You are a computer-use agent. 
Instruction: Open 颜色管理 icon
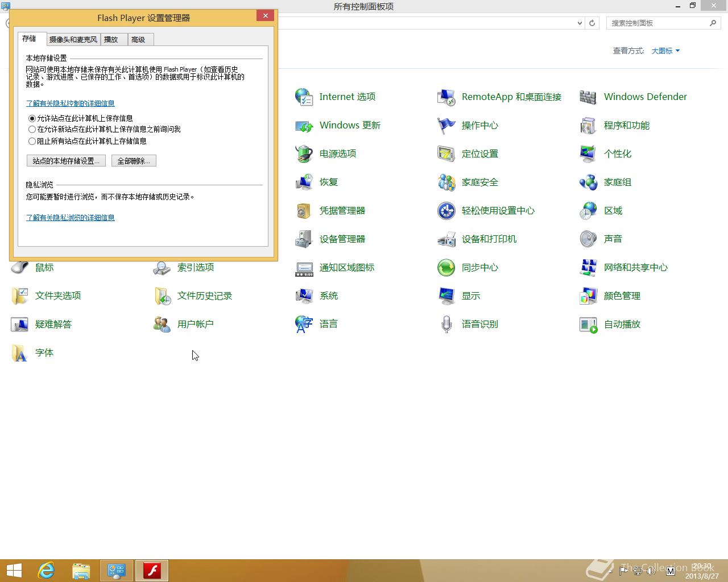pyautogui.click(x=589, y=296)
